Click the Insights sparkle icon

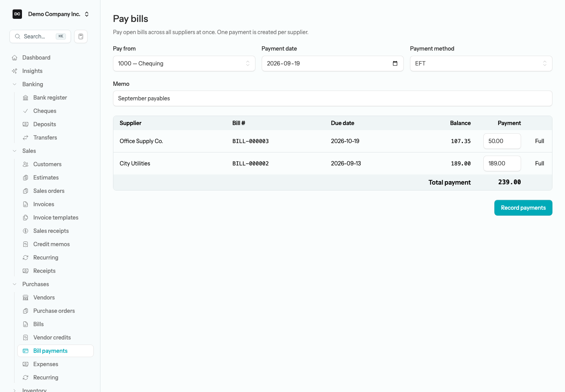tap(15, 71)
